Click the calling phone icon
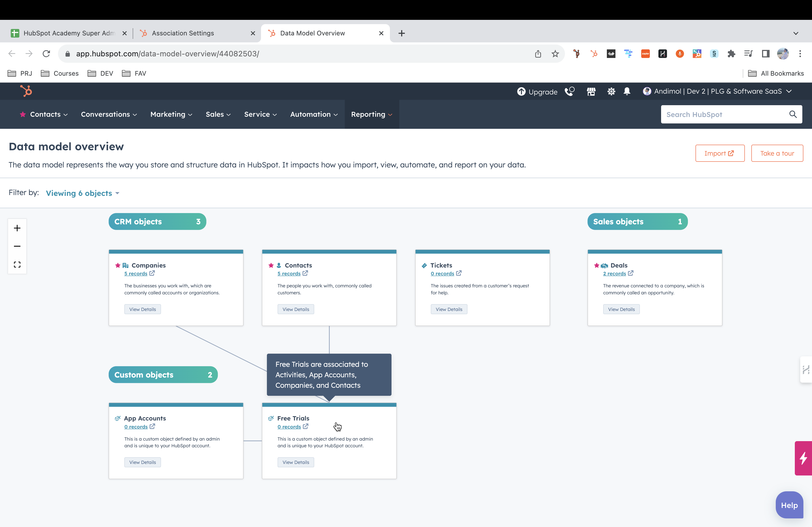 (x=570, y=91)
